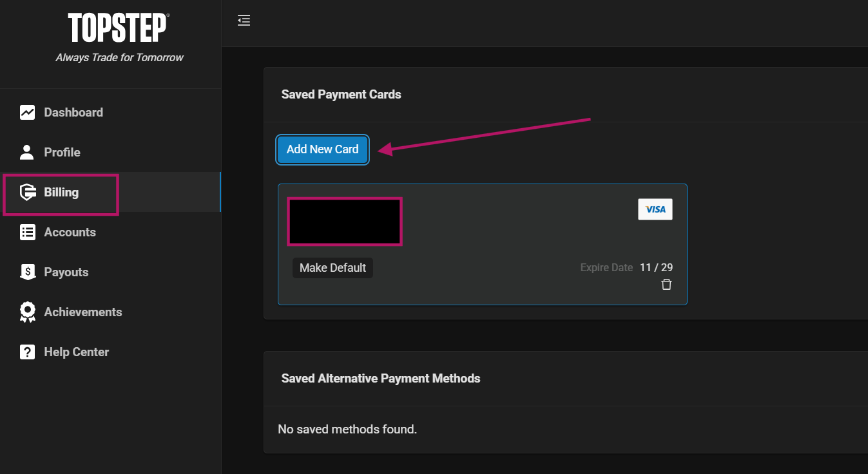Navigate to Payouts
Image resolution: width=868 pixels, height=474 pixels.
click(110, 272)
